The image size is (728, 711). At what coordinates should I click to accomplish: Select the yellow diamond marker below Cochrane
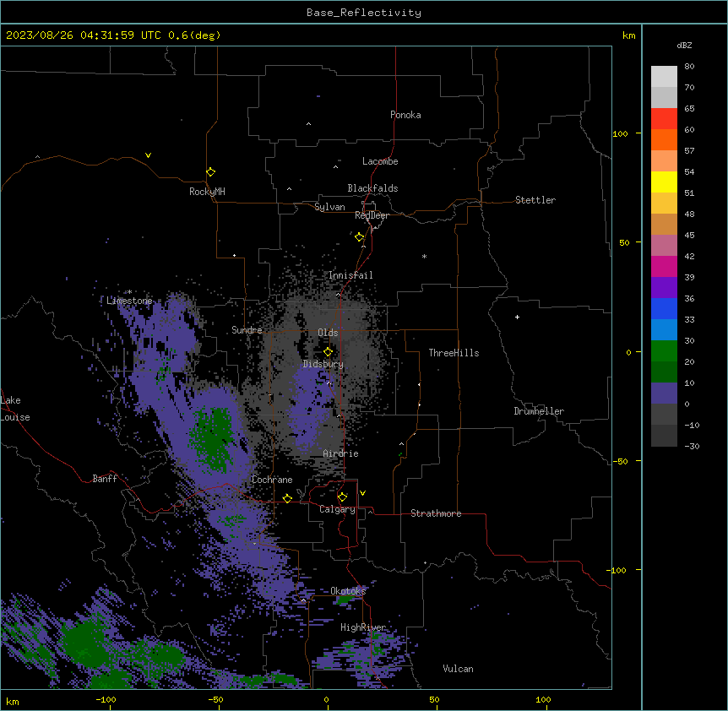(x=287, y=498)
